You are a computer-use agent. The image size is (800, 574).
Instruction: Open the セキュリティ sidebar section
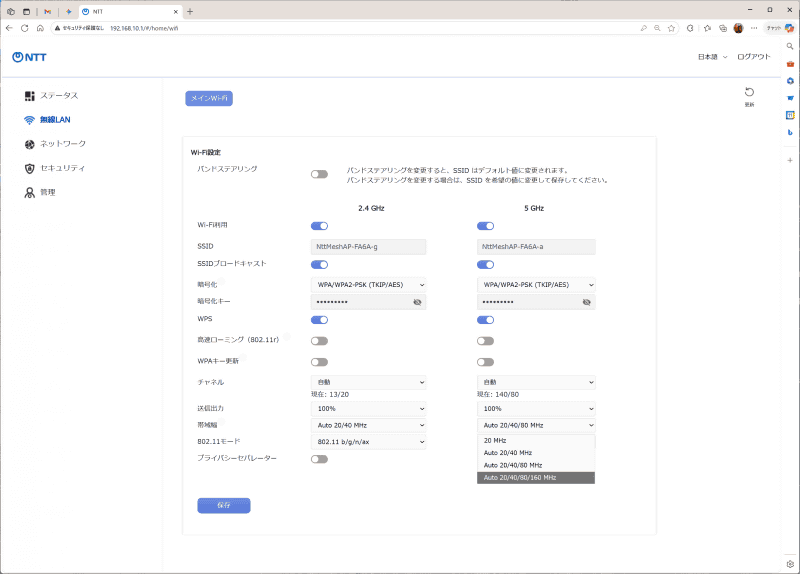point(54,168)
